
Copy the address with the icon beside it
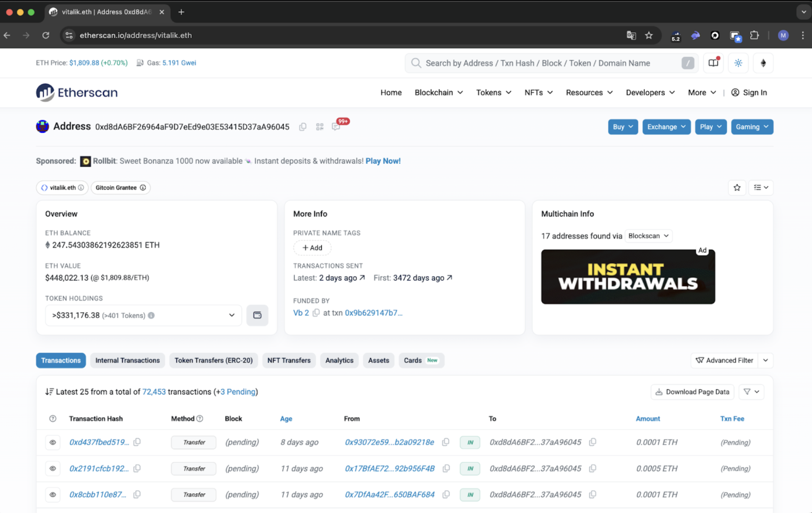(x=303, y=127)
